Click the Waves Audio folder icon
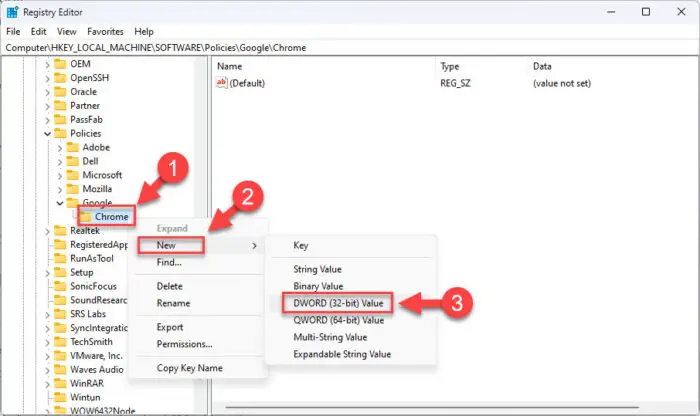 60,369
